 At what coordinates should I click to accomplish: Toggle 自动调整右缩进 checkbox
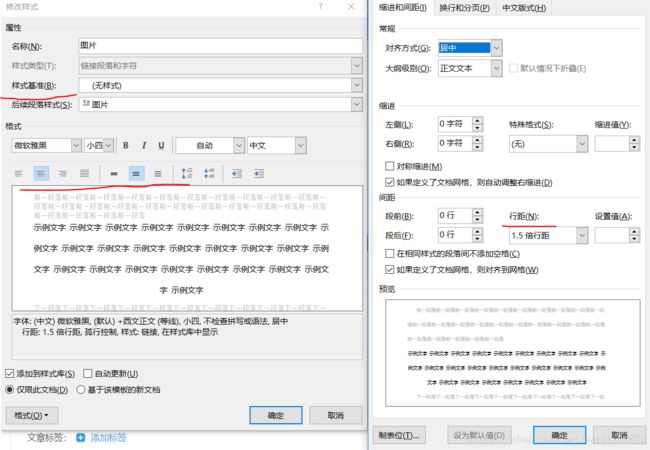[389, 182]
